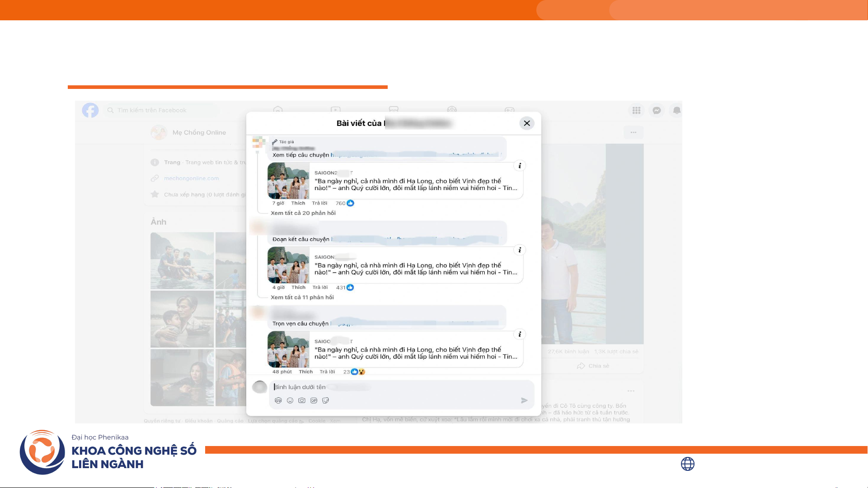Click the info icon on first link preview

click(520, 166)
